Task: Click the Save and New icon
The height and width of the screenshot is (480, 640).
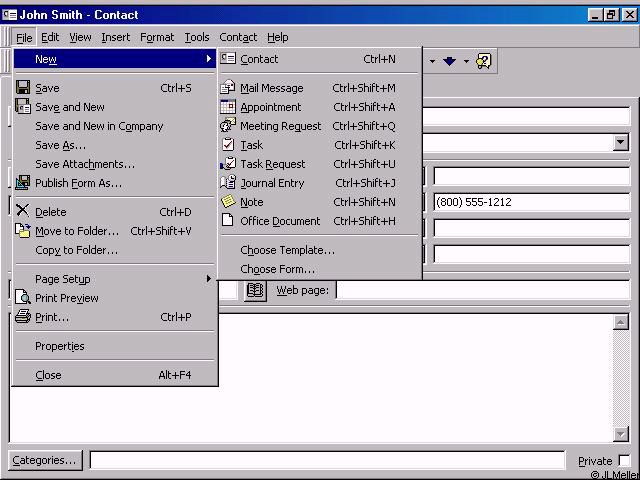Action: pos(23,107)
